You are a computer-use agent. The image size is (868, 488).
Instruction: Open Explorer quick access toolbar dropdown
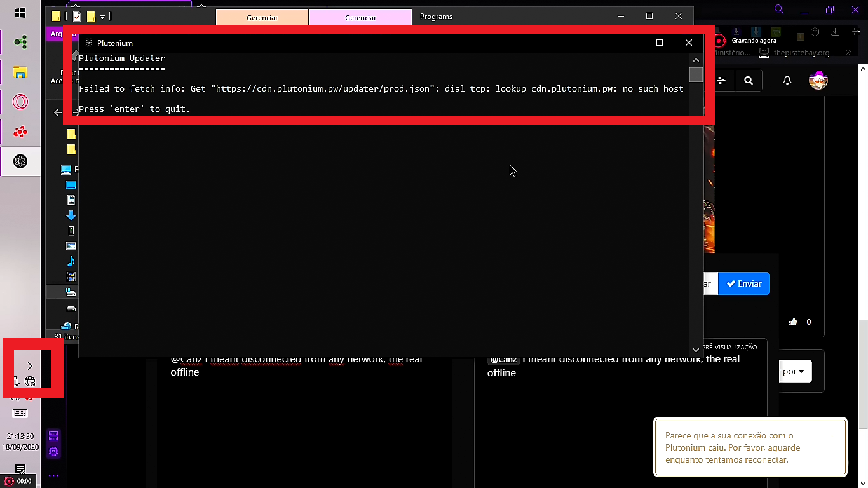click(x=102, y=17)
